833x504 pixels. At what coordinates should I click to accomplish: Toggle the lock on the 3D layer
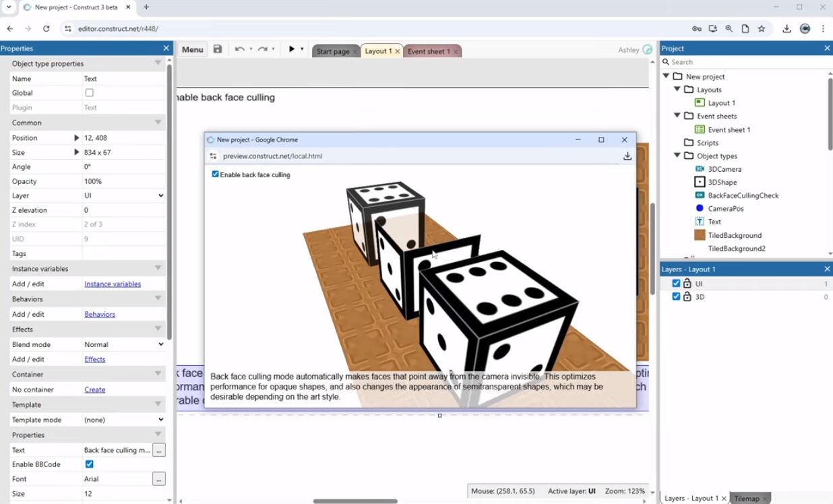(x=687, y=296)
